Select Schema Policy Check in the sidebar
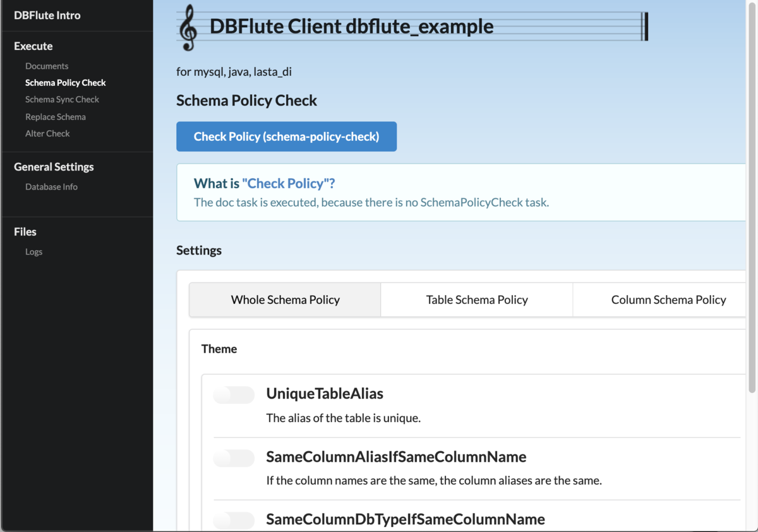The image size is (758, 532). pos(66,83)
